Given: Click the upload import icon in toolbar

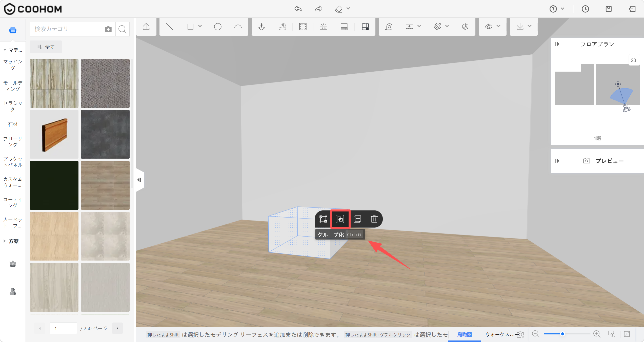Looking at the screenshot, I should point(146,27).
